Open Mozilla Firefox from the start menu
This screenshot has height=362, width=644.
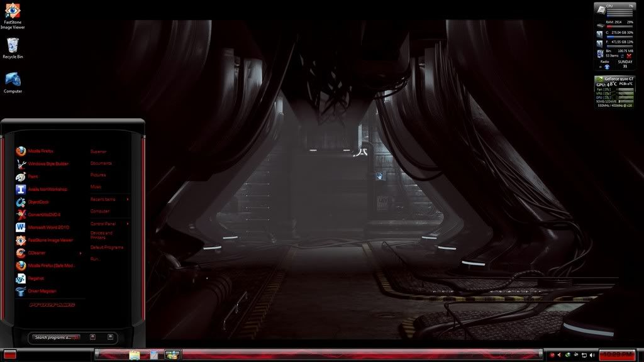click(40, 151)
